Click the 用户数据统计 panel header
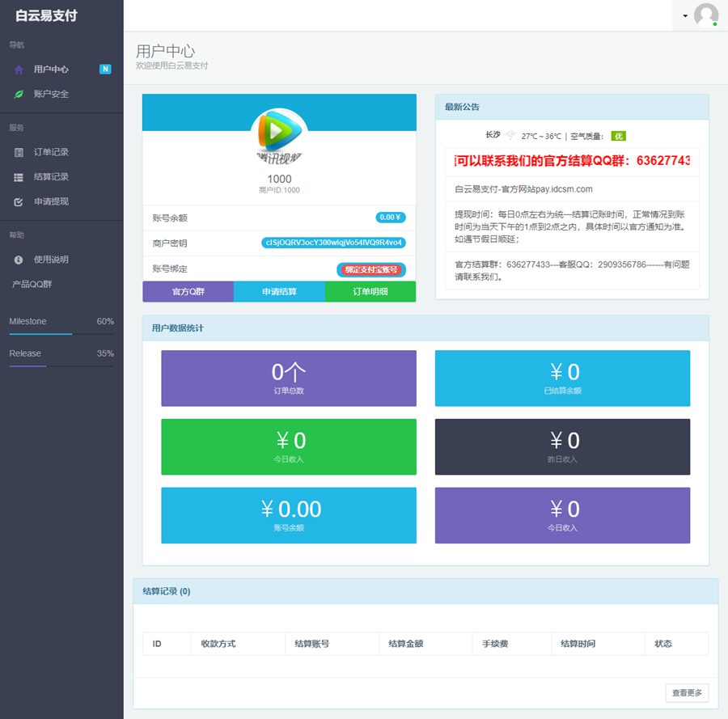 (425, 328)
